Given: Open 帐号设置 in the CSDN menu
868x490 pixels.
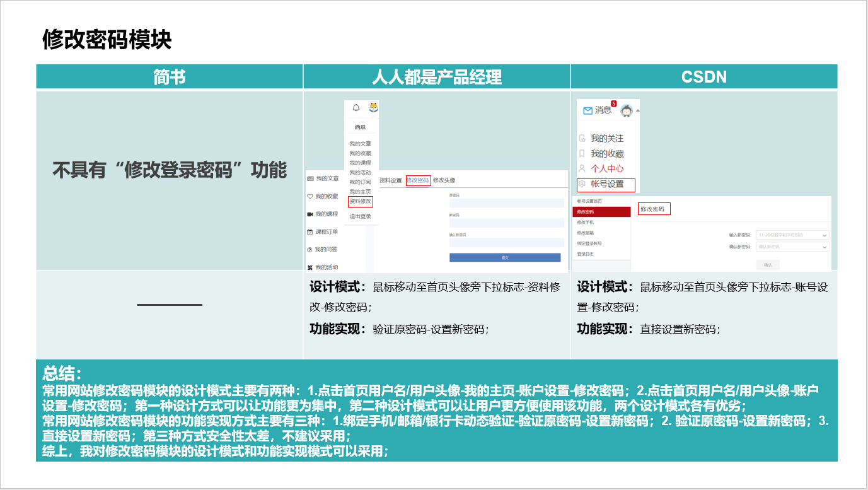Looking at the screenshot, I should [x=607, y=184].
